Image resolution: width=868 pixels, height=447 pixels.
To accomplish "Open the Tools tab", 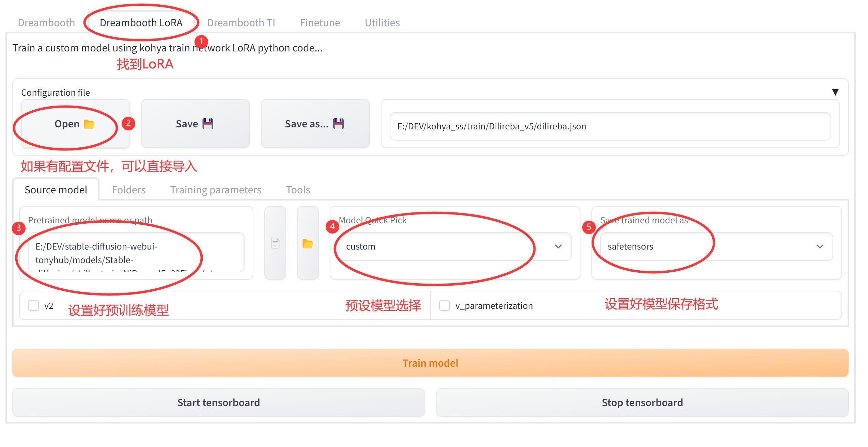I will [x=298, y=190].
